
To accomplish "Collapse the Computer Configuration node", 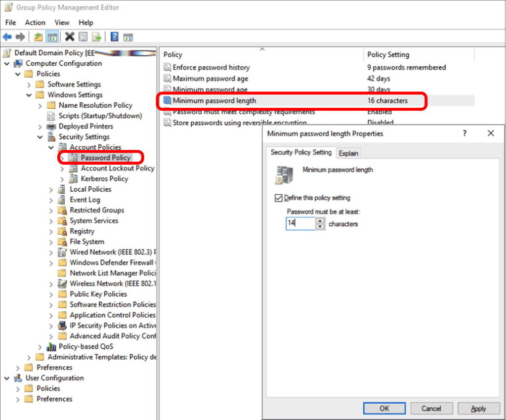I will pos(7,64).
